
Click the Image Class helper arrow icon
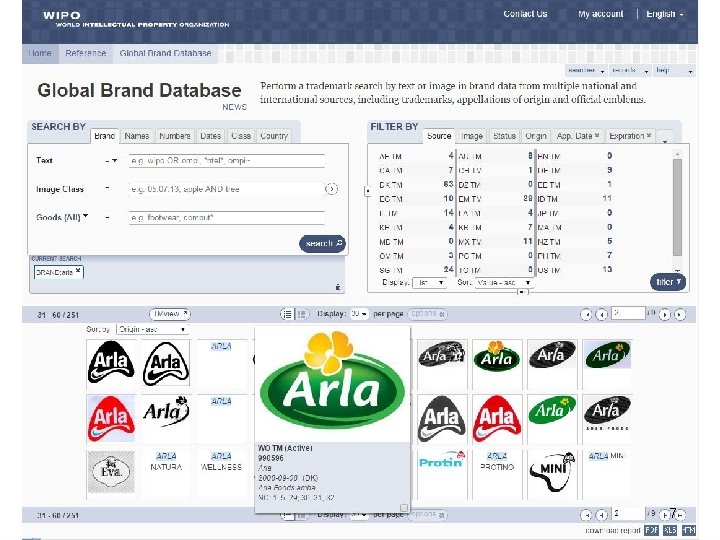[x=331, y=189]
